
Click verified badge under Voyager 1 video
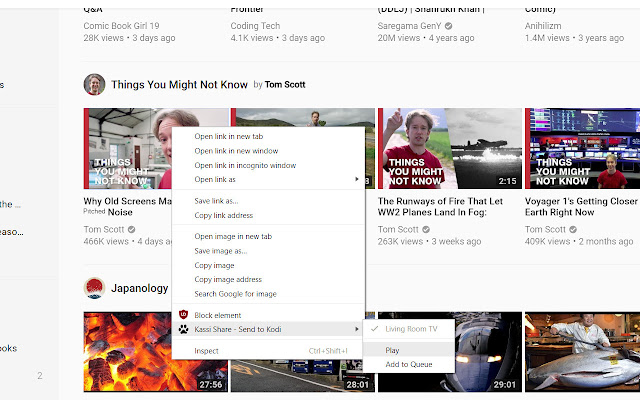pos(573,229)
